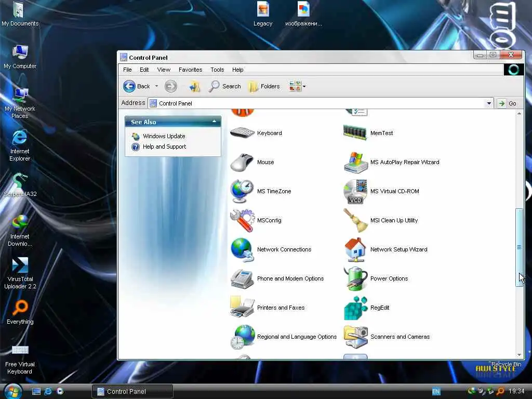Viewport: 532px width, 399px height.
Task: Select the Mouse settings icon
Action: pyautogui.click(x=242, y=162)
